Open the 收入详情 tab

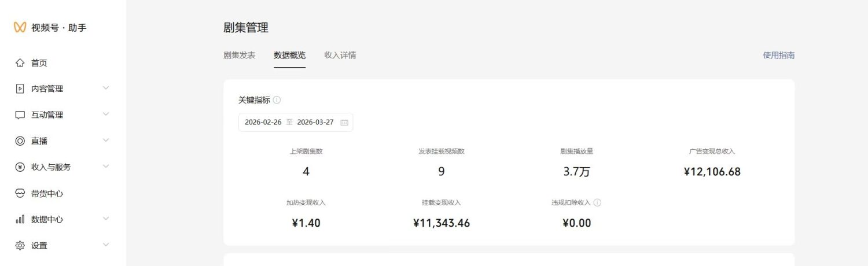pyautogui.click(x=340, y=56)
